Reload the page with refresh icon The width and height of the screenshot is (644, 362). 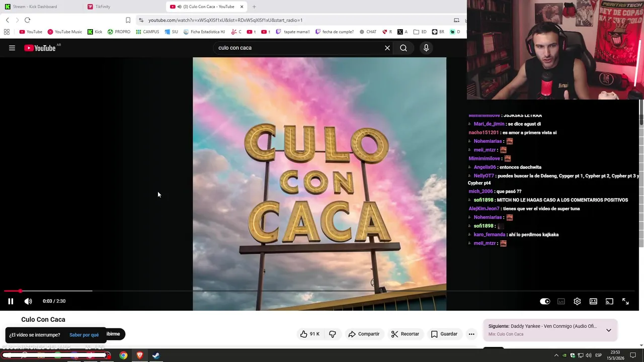pos(27,20)
